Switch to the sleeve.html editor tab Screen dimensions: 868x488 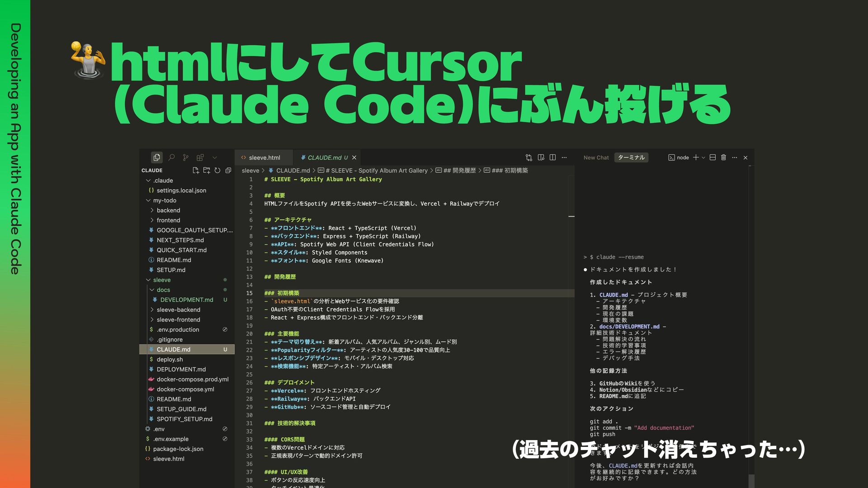point(264,158)
